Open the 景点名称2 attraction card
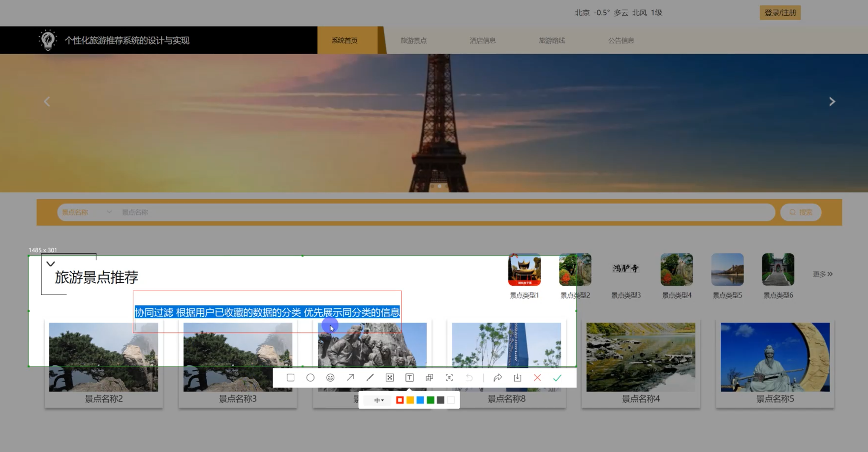 [x=104, y=363]
